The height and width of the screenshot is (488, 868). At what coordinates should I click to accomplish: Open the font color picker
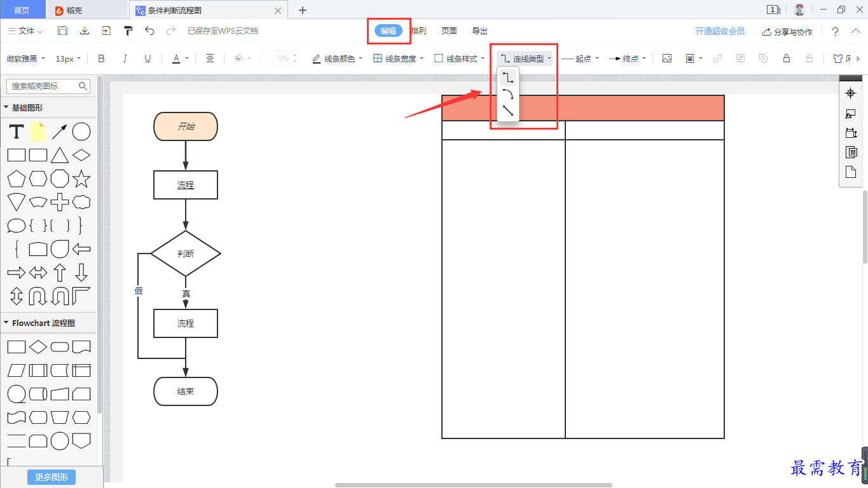181,58
